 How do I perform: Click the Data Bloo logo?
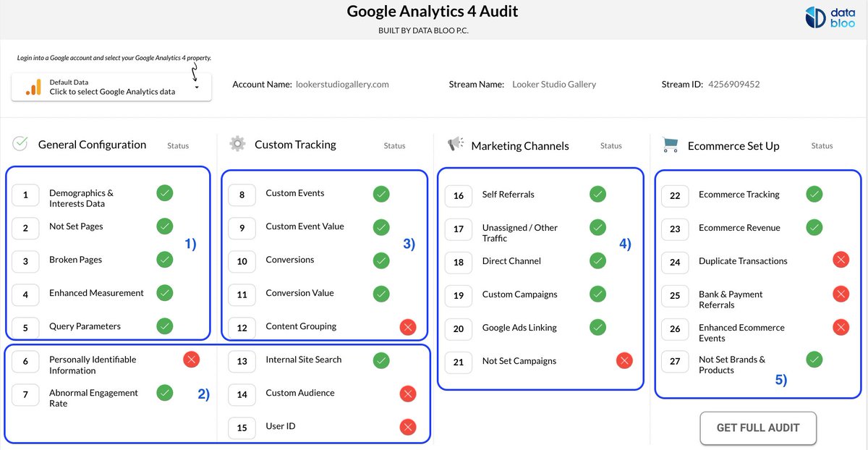[x=830, y=17]
